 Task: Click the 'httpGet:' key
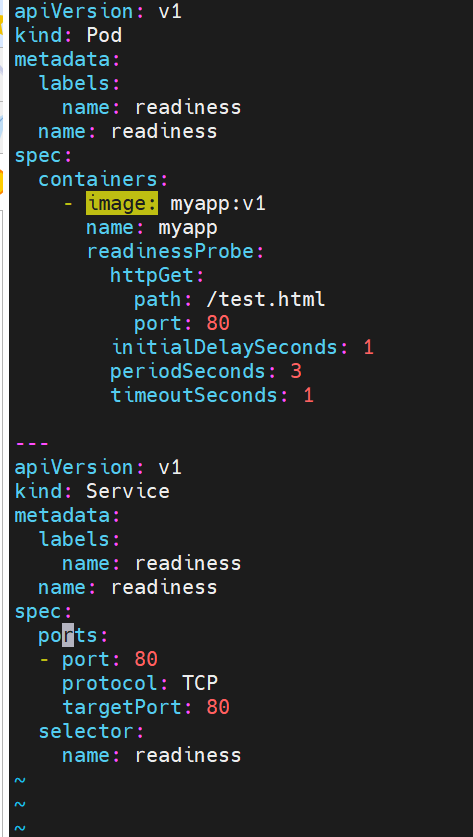tap(157, 275)
